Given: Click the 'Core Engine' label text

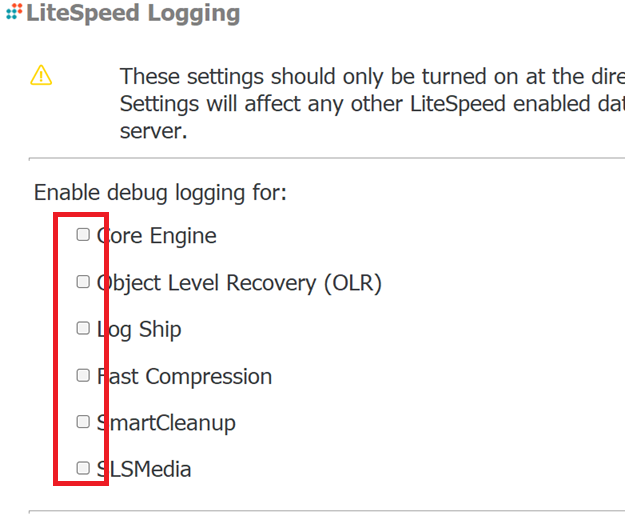Looking at the screenshot, I should pyautogui.click(x=157, y=236).
